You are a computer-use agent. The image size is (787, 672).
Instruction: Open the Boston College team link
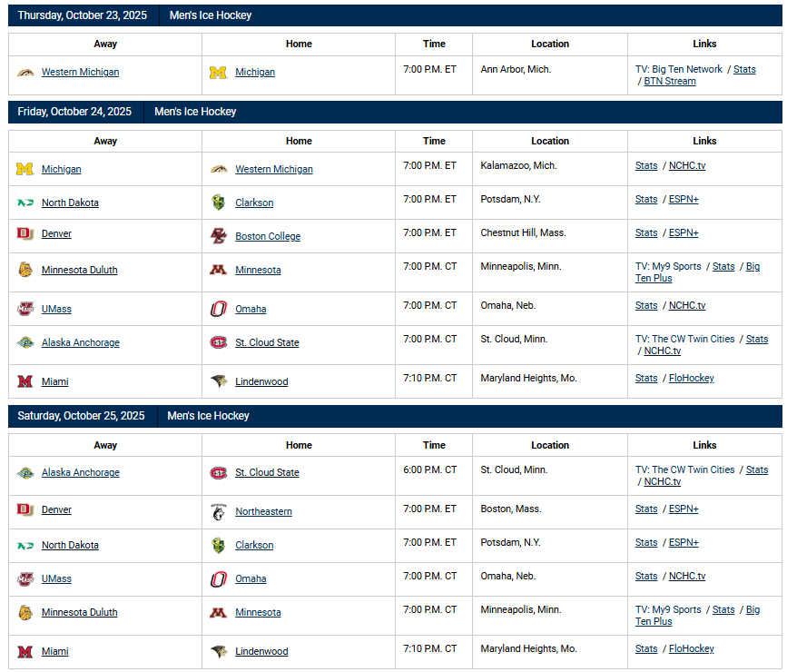click(268, 236)
